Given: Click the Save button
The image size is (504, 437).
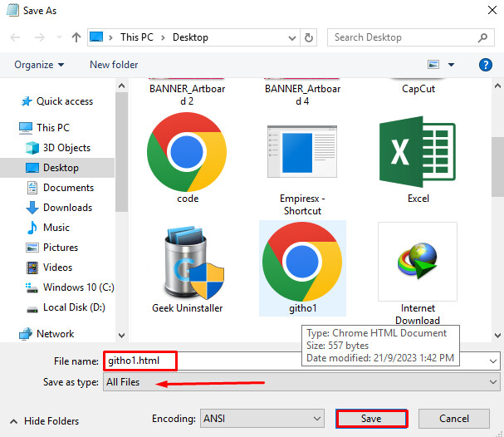Looking at the screenshot, I should click(x=371, y=418).
